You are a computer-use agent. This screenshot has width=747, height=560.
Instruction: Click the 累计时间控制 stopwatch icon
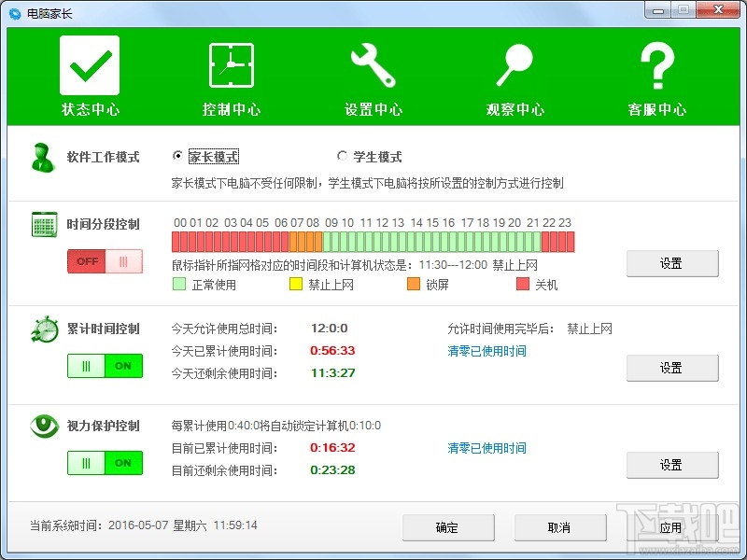pos(45,329)
